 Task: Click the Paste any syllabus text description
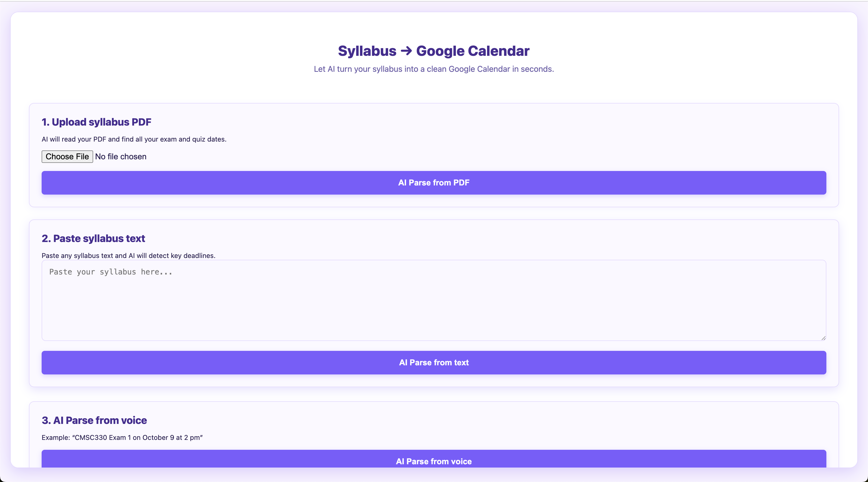point(128,256)
